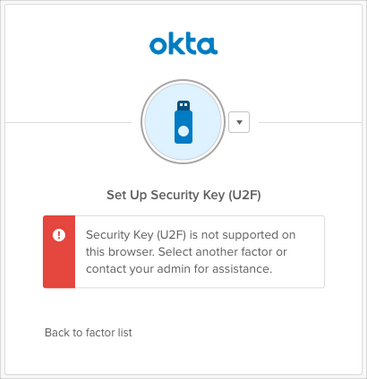Click the horizontal divider left of the beacon
The height and width of the screenshot is (379, 367).
pos(68,122)
